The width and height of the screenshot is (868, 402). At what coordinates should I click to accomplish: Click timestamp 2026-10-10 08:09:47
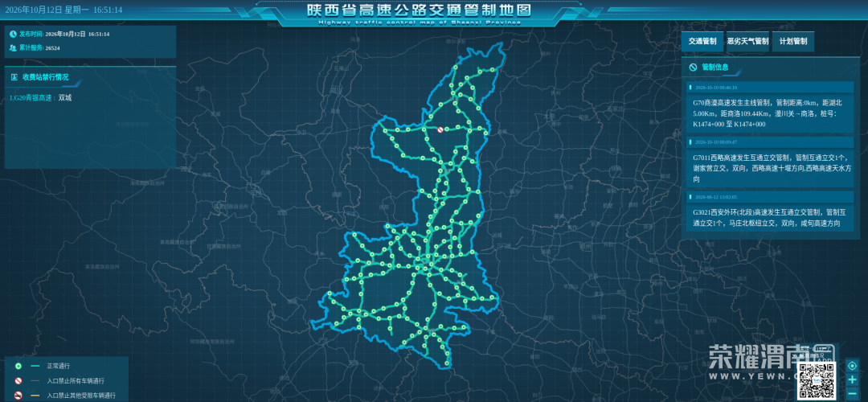[x=716, y=142]
